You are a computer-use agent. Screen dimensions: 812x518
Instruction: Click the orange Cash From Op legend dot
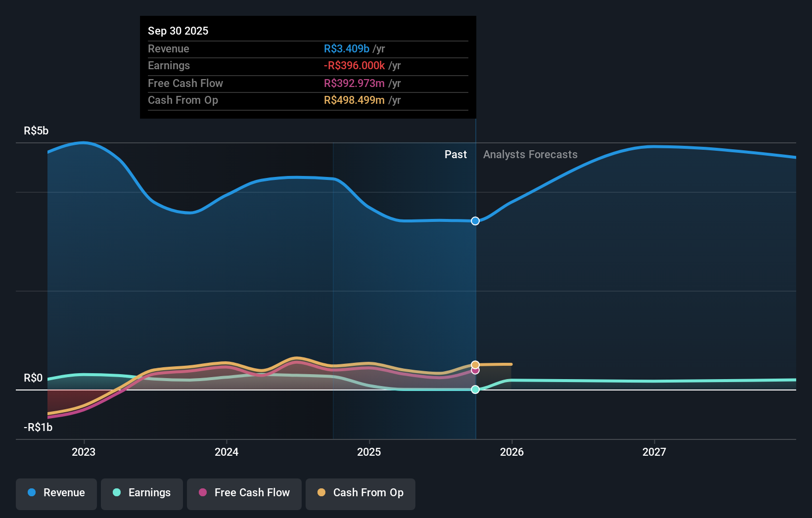tap(322, 493)
